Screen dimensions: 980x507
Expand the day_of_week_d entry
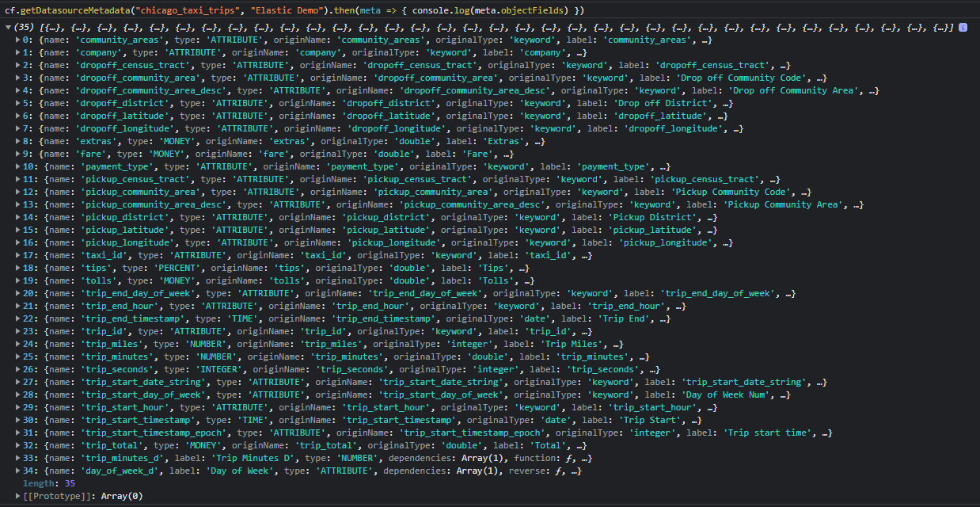coord(17,470)
